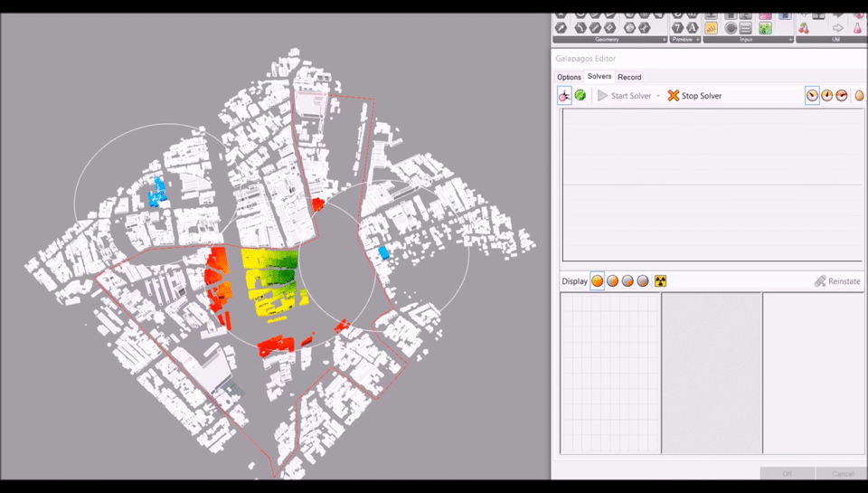Click the blue building in the left circle

pyautogui.click(x=157, y=192)
